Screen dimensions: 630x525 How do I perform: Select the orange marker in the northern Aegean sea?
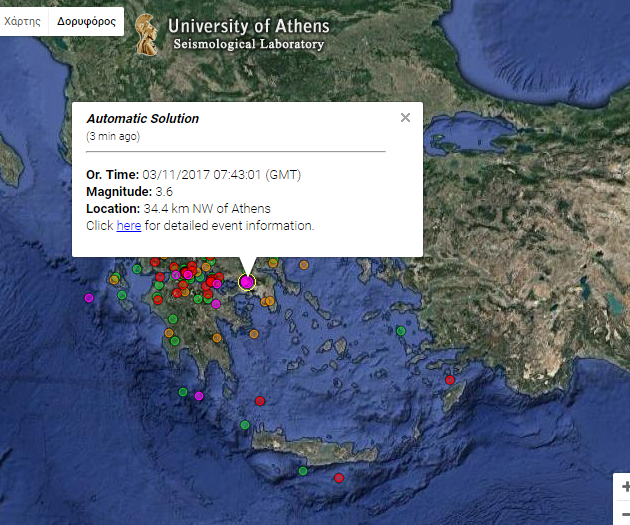tap(304, 265)
